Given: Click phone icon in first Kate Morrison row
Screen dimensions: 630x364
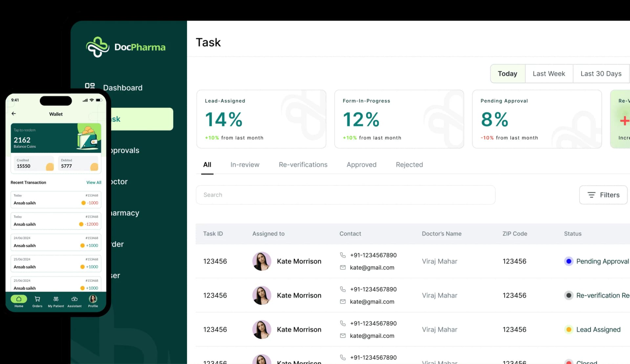Looking at the screenshot, I should [x=343, y=255].
